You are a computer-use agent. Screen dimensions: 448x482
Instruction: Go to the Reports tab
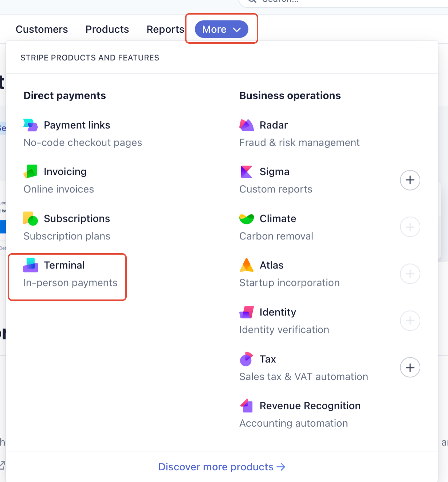tap(165, 29)
